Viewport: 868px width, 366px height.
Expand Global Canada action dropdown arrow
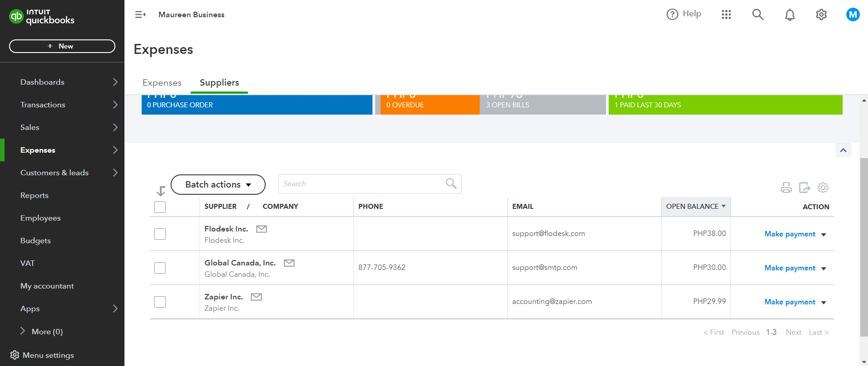pyautogui.click(x=824, y=269)
